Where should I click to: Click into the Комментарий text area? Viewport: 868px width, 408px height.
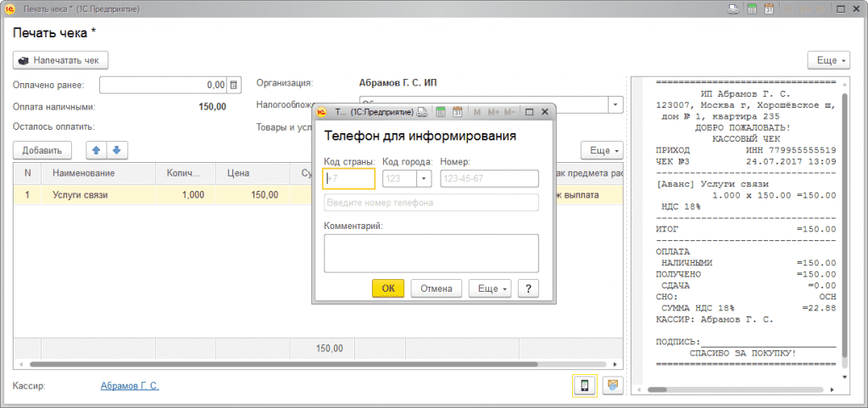(431, 253)
